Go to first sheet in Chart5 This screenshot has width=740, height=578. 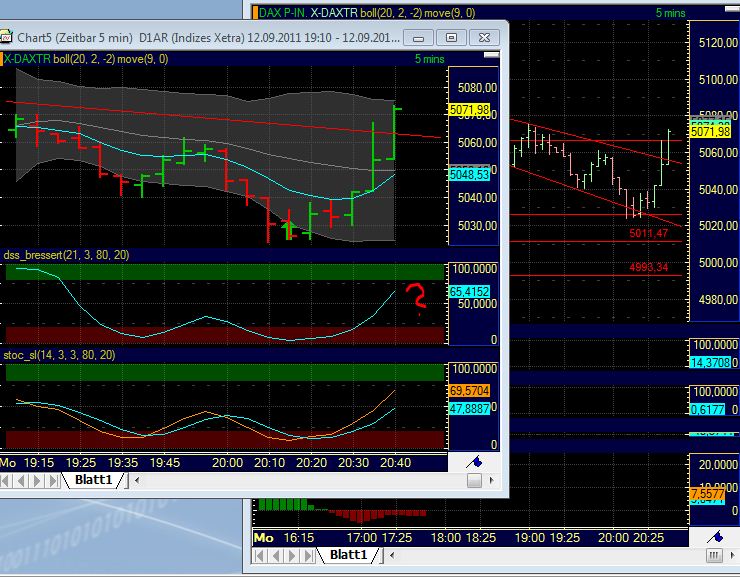pyautogui.click(x=5, y=481)
